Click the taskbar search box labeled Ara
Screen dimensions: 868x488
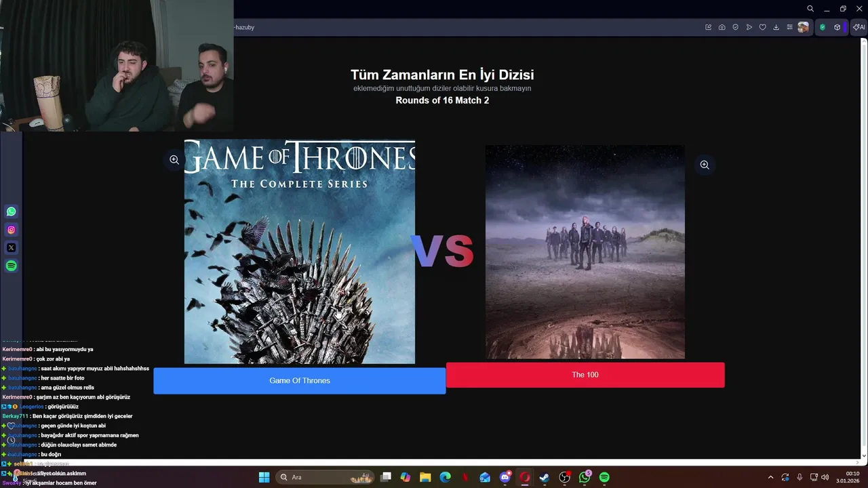(325, 477)
